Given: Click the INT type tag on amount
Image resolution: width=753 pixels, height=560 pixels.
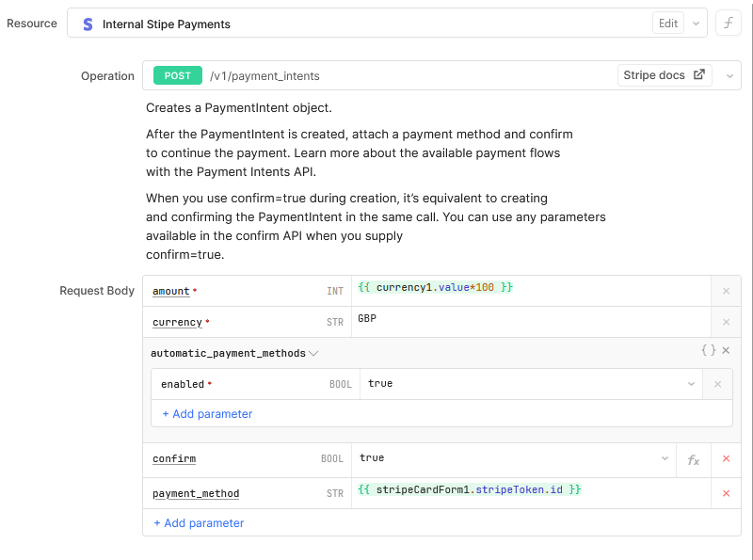Looking at the screenshot, I should (x=335, y=291).
